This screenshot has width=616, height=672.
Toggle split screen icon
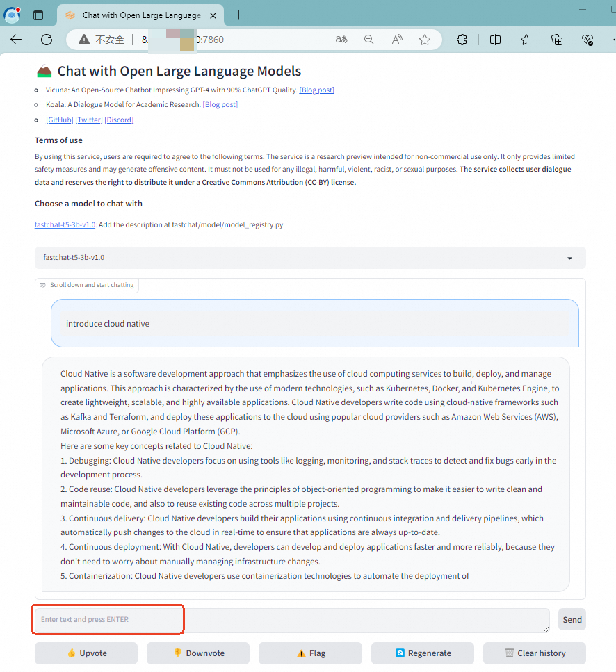pyautogui.click(x=495, y=40)
